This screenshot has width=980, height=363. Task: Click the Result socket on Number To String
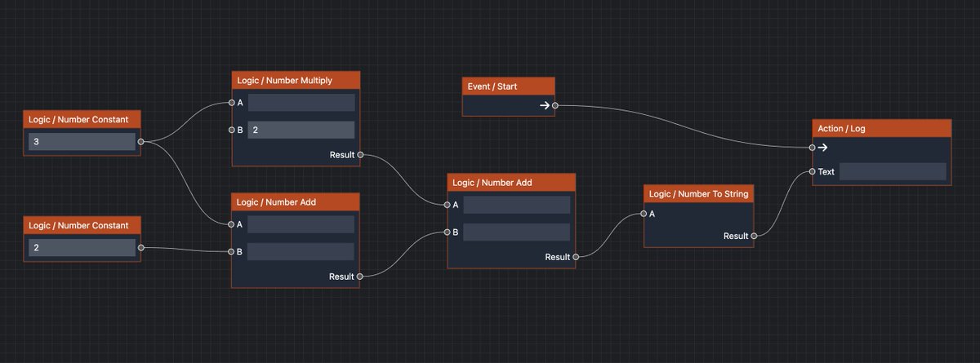point(754,236)
